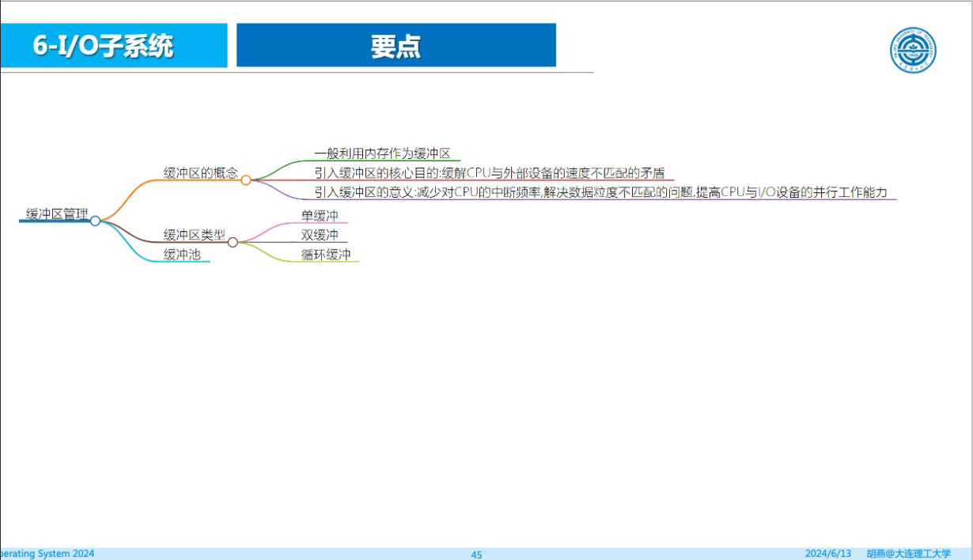
Task: Click the slide number 45
Action: 476,554
